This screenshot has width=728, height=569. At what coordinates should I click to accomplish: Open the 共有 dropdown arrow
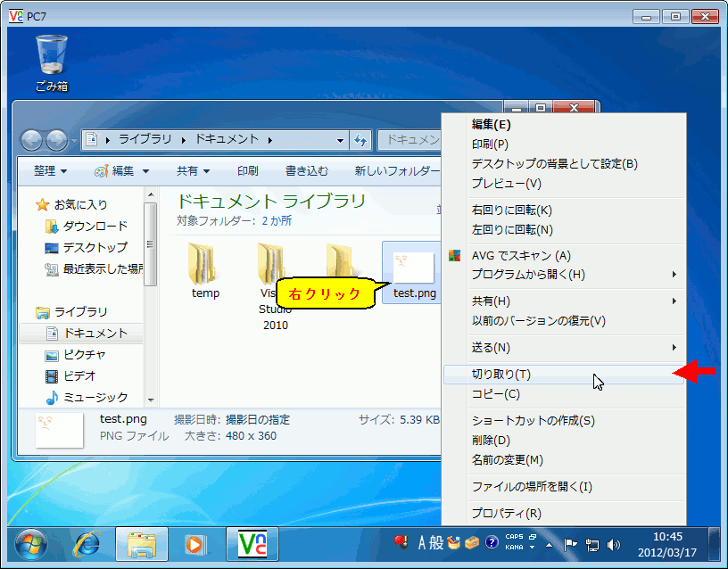point(205,170)
